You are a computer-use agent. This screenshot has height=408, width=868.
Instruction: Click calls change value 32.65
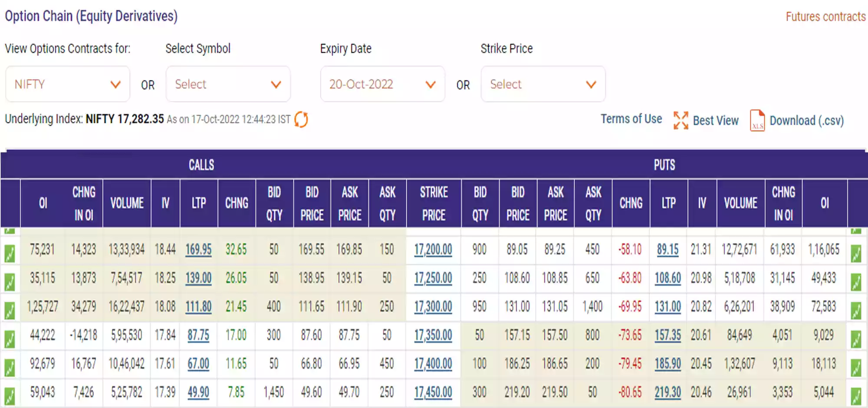[x=236, y=250]
